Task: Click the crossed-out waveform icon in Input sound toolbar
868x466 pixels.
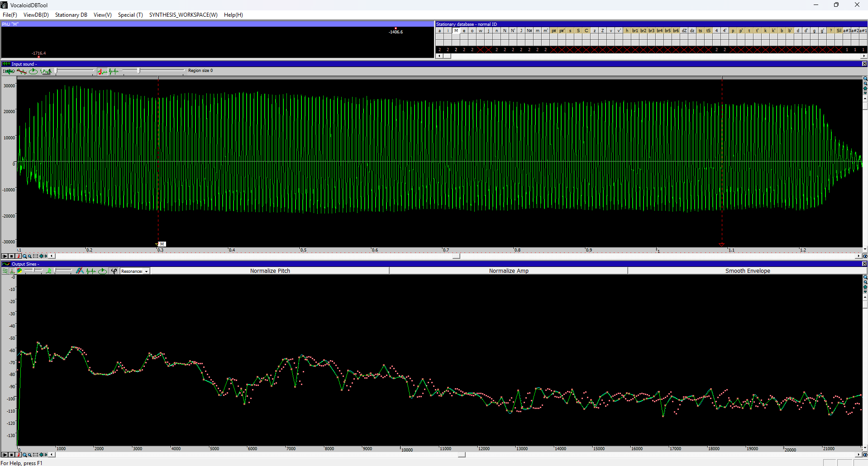Action: click(x=21, y=71)
